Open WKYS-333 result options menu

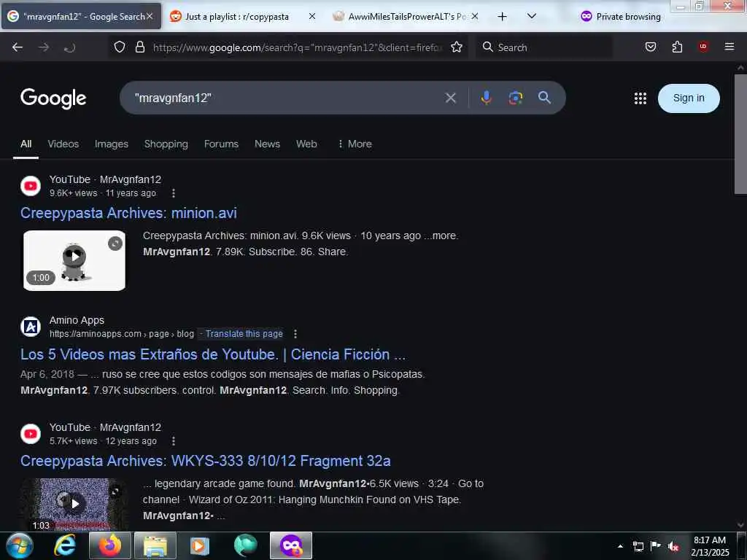click(174, 441)
